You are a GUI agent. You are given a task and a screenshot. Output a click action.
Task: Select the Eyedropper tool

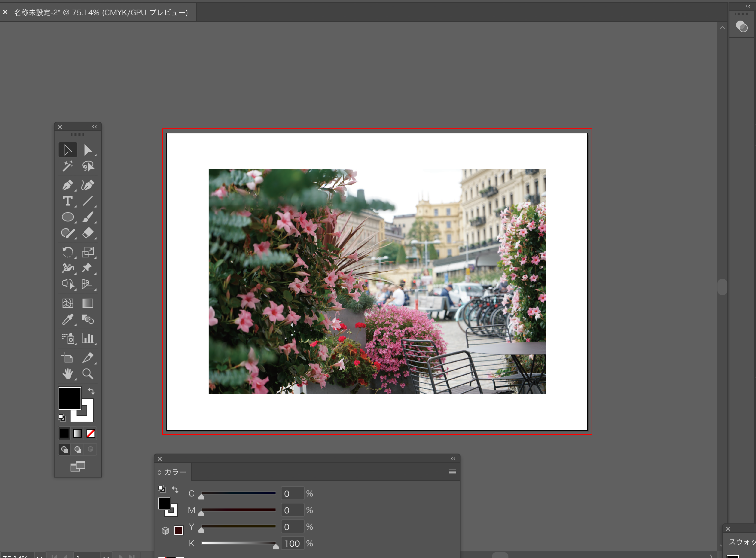click(68, 320)
